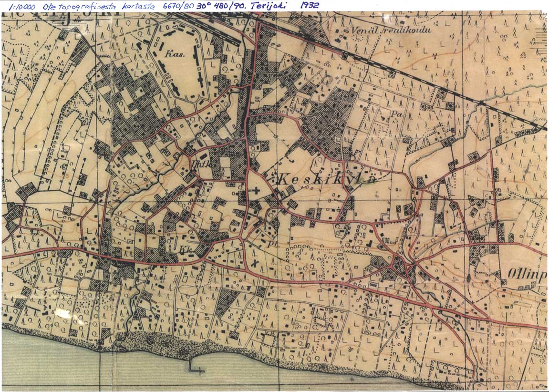Click the "Keskikylä" village name
The height and width of the screenshot is (392, 549).
point(321,180)
